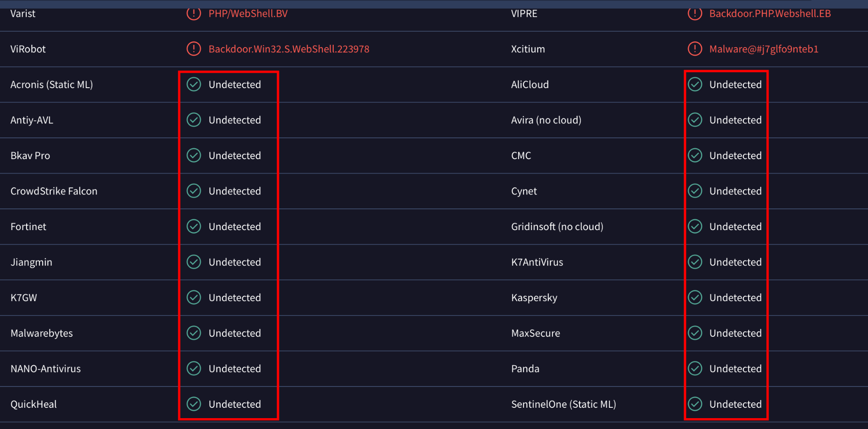868x429 pixels.
Task: Click the ViRobot vendor name
Action: click(x=28, y=49)
